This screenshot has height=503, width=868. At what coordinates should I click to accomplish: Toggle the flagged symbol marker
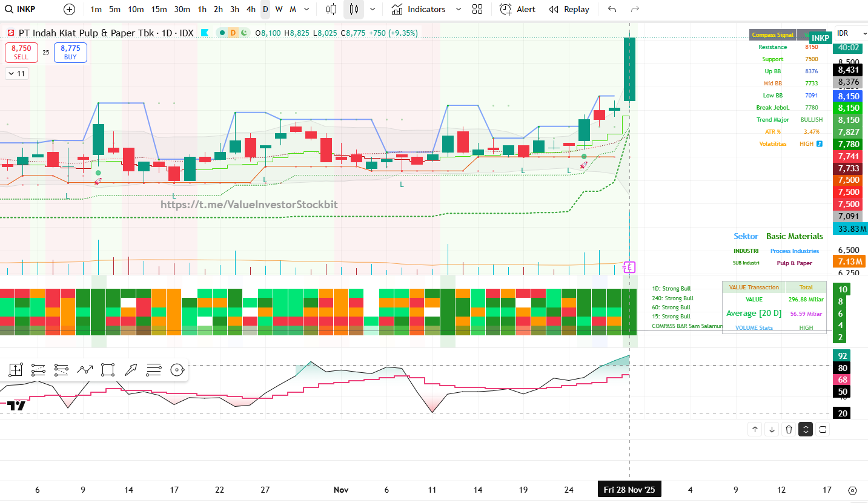pos(205,33)
